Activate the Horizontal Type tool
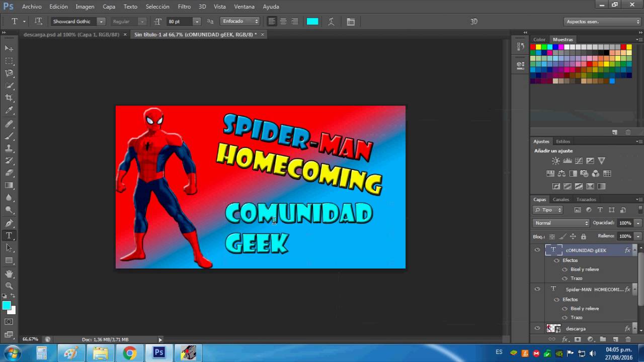644x362 pixels. click(9, 236)
